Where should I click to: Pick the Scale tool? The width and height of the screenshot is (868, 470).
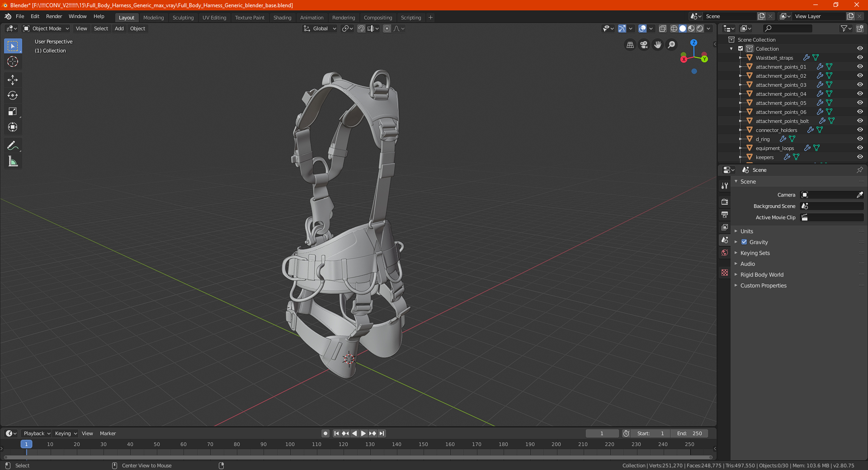[x=13, y=111]
